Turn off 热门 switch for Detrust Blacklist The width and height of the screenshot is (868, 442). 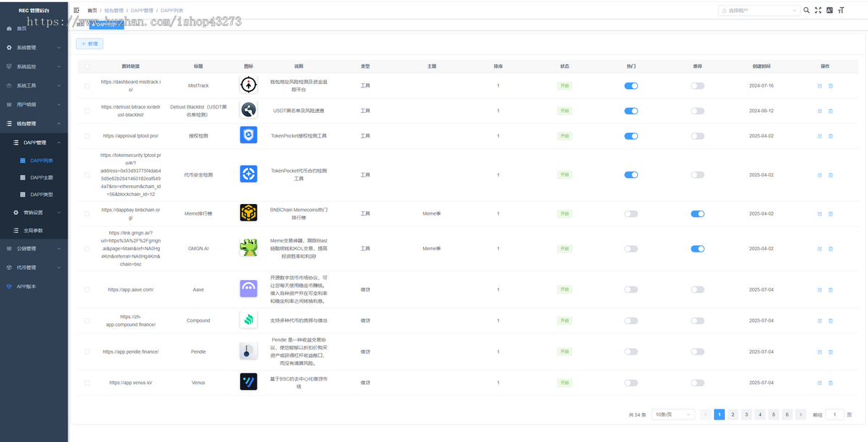coord(631,111)
